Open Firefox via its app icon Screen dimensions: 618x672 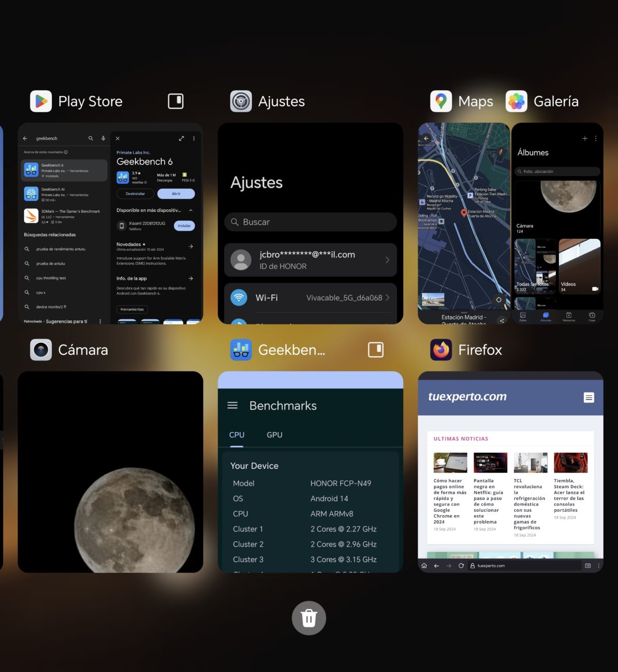click(x=441, y=350)
